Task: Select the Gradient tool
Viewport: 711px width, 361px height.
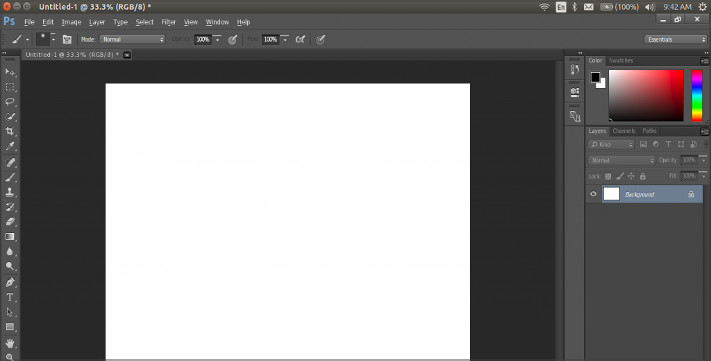Action: tap(10, 237)
